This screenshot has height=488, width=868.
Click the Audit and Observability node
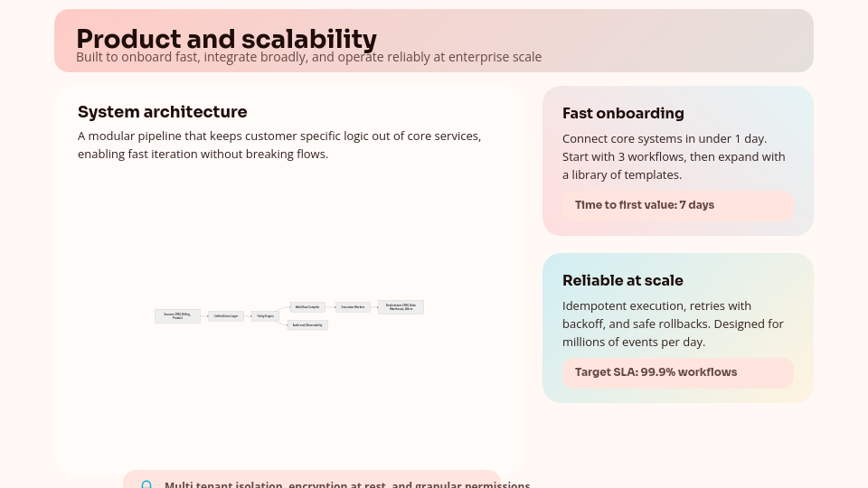(x=307, y=325)
